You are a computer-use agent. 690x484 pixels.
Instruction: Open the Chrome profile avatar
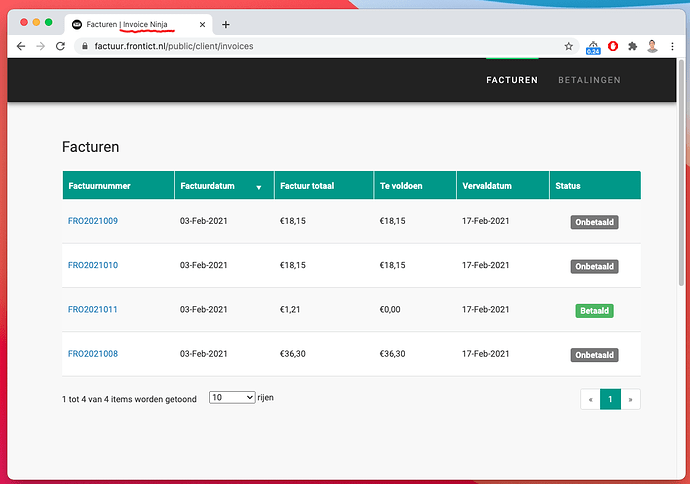pyautogui.click(x=652, y=46)
